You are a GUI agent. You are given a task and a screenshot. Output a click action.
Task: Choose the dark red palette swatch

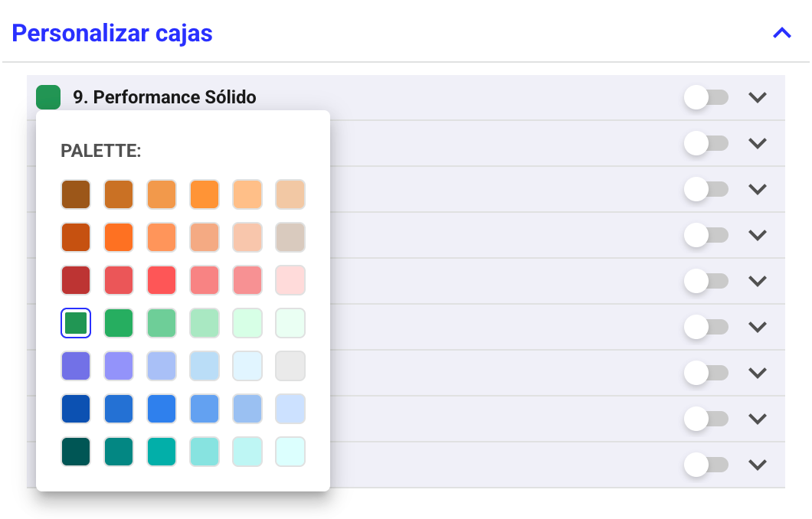tap(76, 280)
